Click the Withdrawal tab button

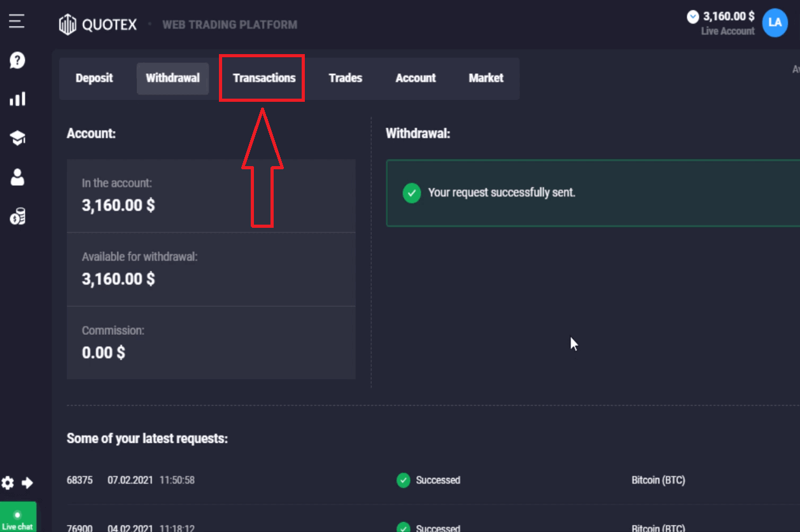pyautogui.click(x=172, y=78)
